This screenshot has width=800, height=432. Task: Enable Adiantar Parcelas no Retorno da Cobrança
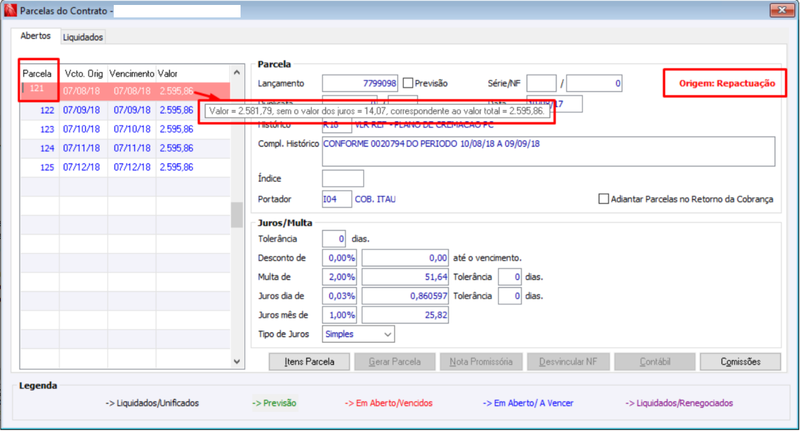pos(604,199)
